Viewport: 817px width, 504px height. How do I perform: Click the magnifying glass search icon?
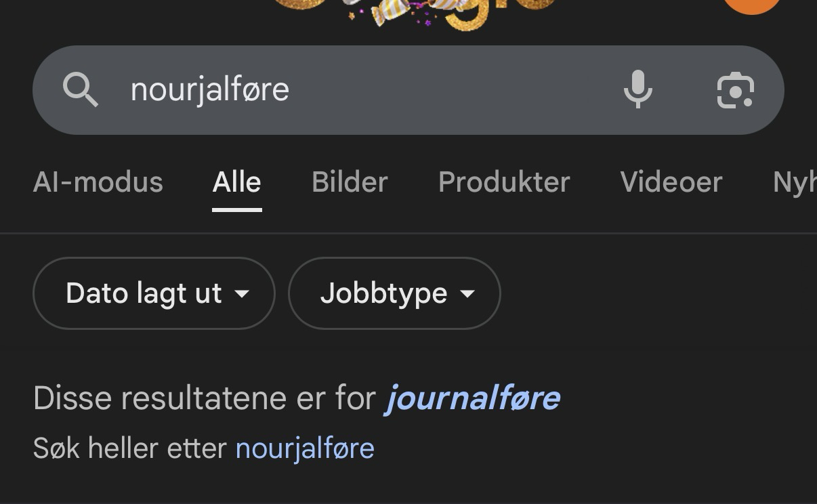coord(81,90)
